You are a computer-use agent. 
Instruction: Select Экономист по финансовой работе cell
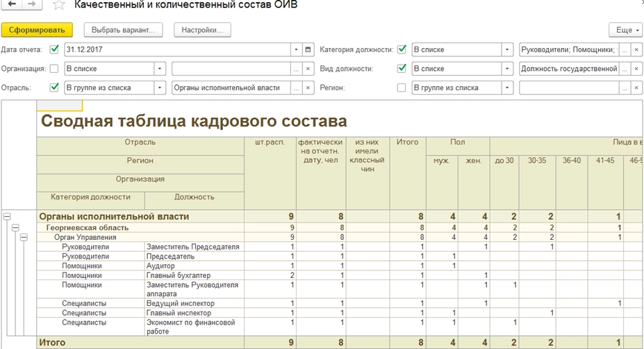click(195, 327)
